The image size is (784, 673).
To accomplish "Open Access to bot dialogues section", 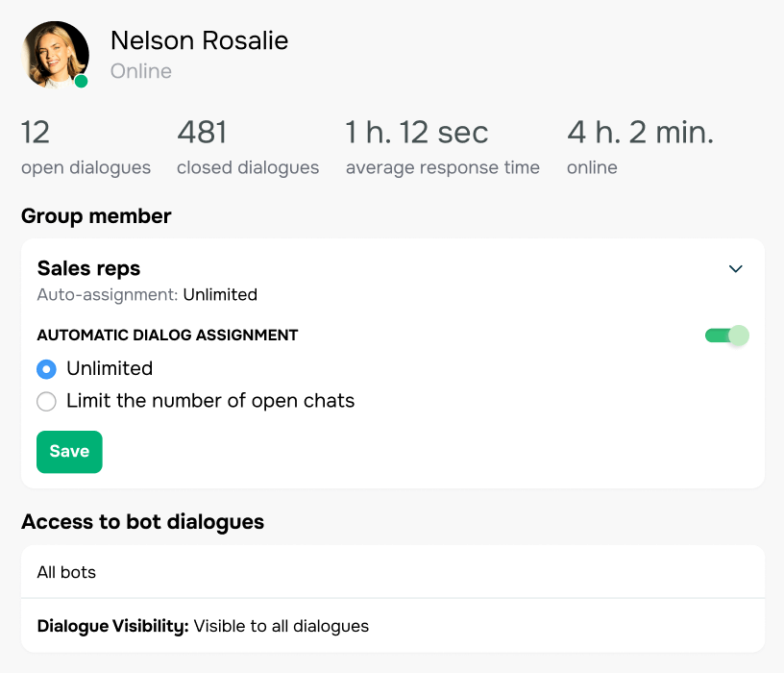I will click(141, 521).
